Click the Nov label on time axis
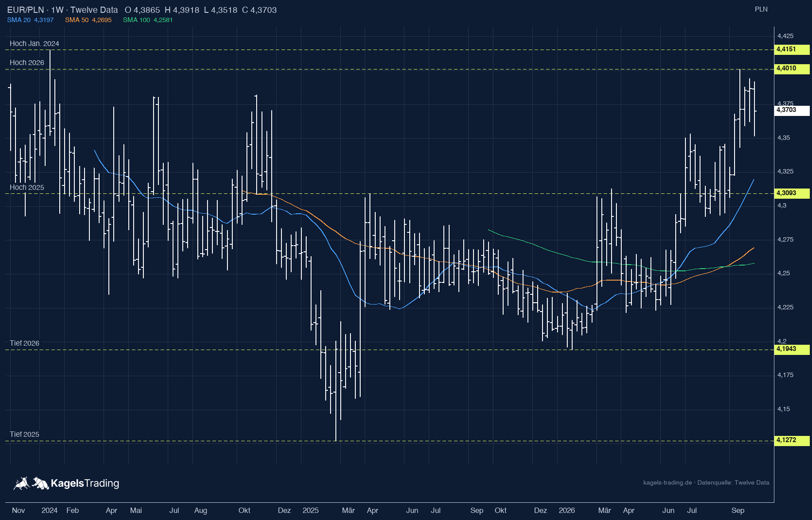 click(x=19, y=510)
